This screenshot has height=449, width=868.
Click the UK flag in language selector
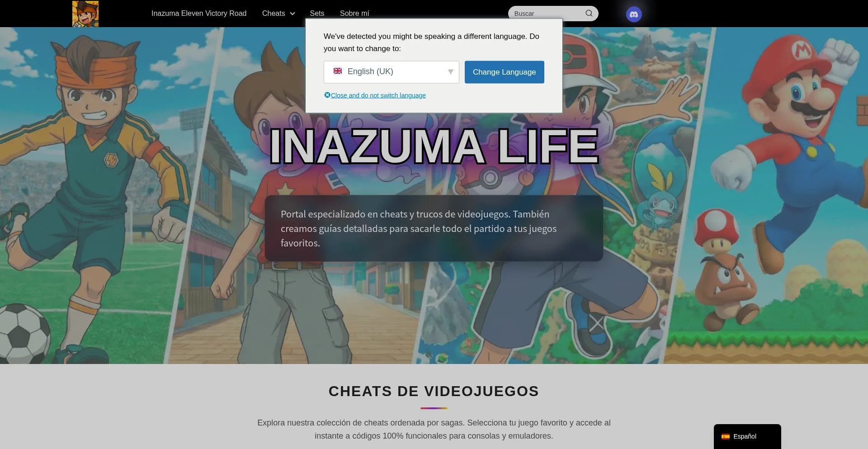tap(338, 71)
